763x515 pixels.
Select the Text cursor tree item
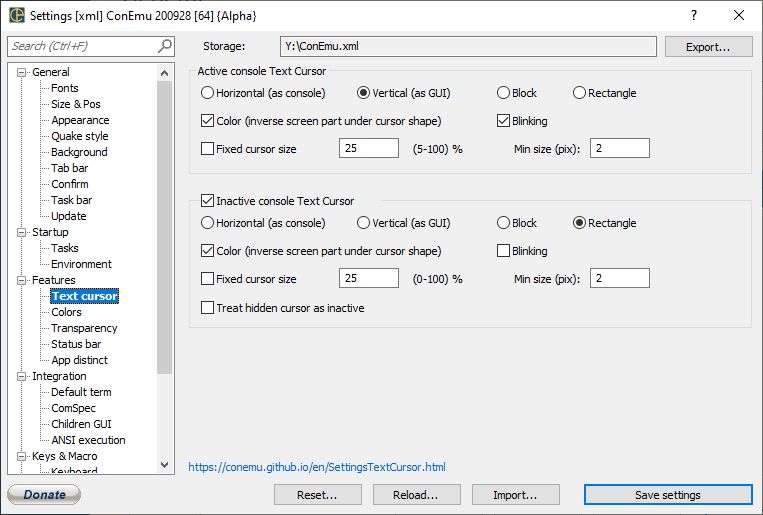click(x=85, y=296)
